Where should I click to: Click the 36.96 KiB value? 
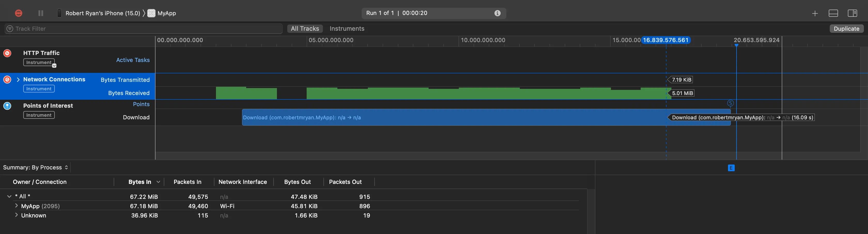(145, 215)
